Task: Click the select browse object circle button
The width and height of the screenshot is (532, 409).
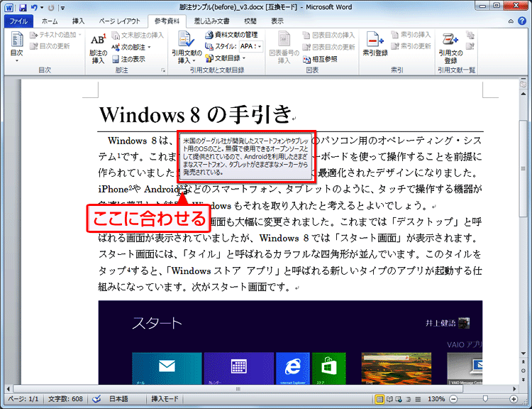Action: point(523,371)
